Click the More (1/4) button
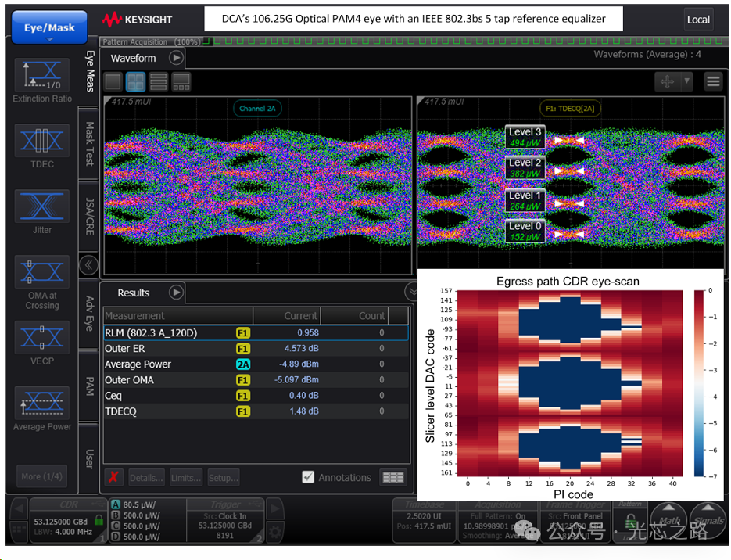The height and width of the screenshot is (560, 731). [41, 476]
